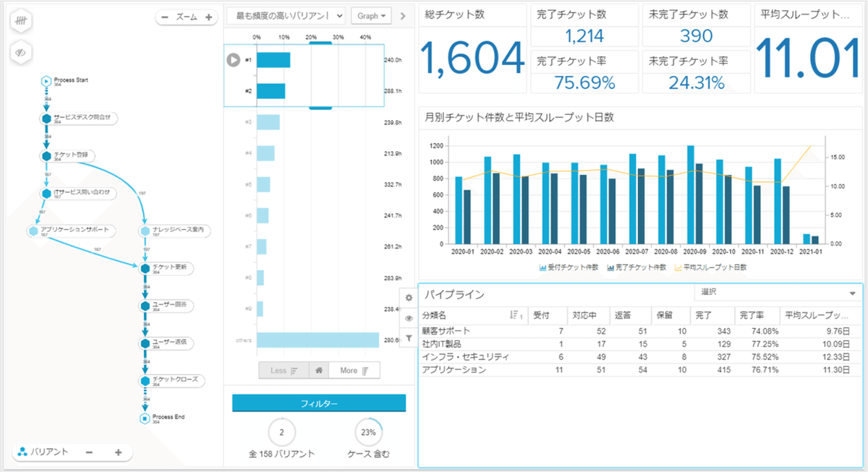The width and height of the screenshot is (868, 472).
Task: Select the チケット登録 node
Action: [x=68, y=155]
